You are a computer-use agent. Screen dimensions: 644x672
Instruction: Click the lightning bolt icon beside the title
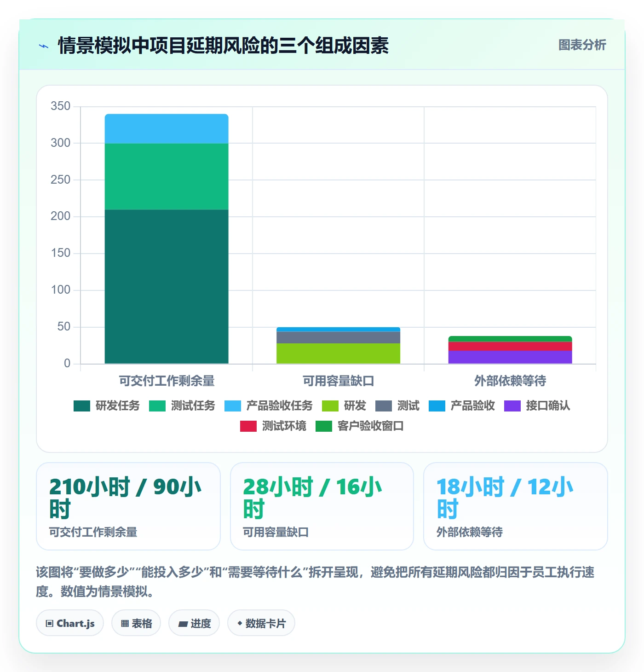coord(44,46)
